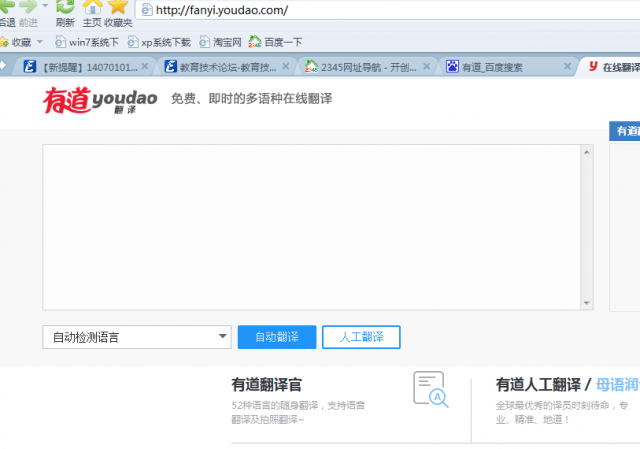Click the text area scroll up arrow
This screenshot has height=449, width=640.
[x=587, y=152]
